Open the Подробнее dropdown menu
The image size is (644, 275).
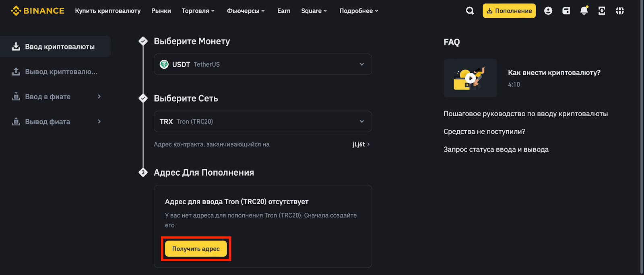coord(359,11)
